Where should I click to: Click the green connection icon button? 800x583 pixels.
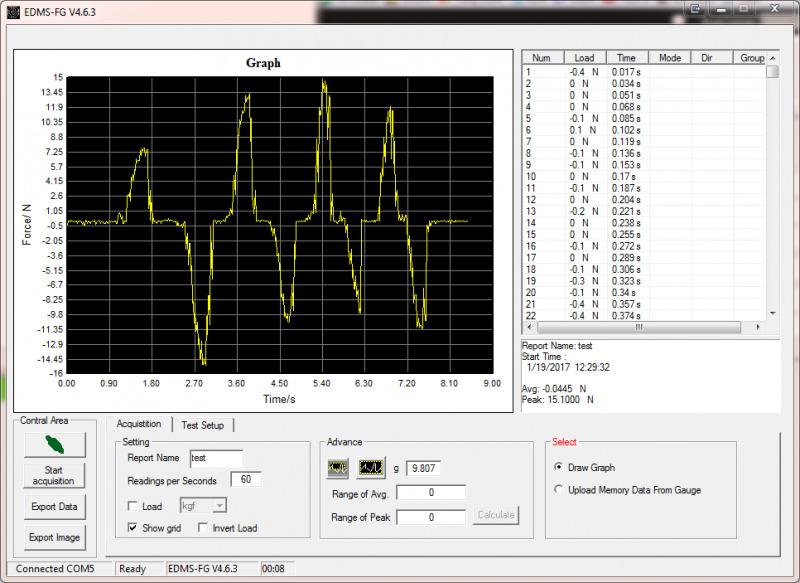click(54, 443)
